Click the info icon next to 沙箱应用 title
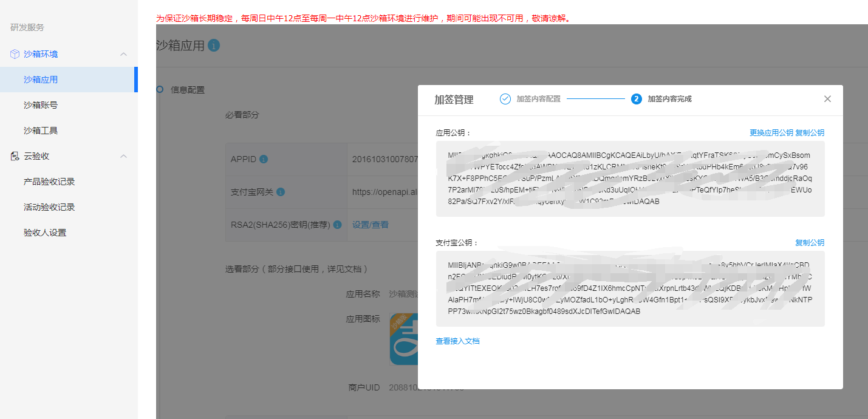868x419 pixels. coord(214,46)
